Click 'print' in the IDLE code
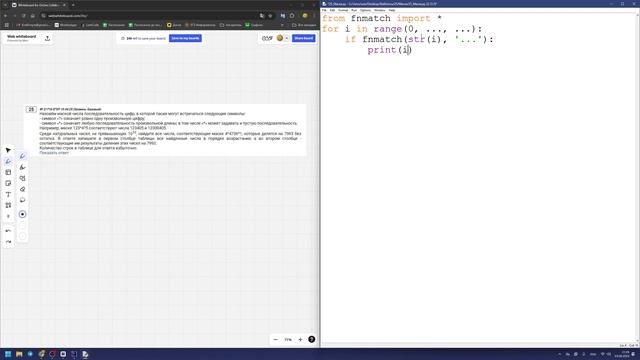This screenshot has width=640, height=360. pos(382,50)
